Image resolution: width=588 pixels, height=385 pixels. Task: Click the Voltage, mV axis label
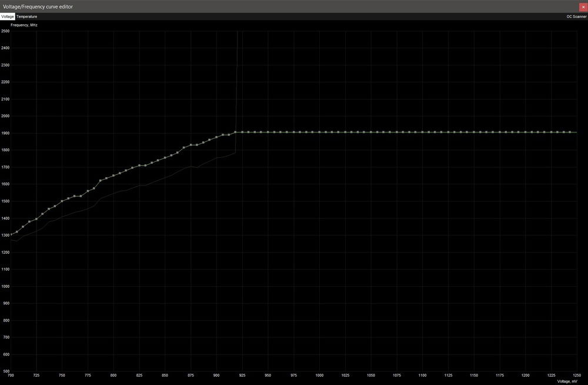coord(567,381)
